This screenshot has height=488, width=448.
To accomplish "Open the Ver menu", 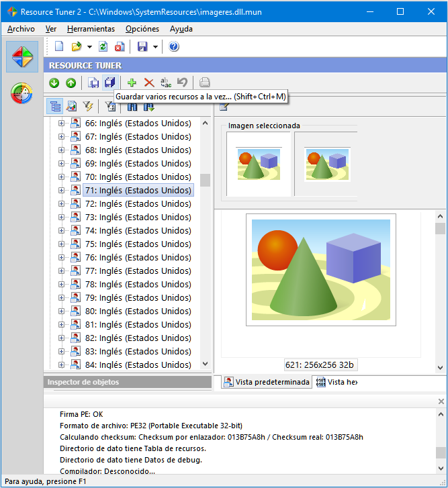I will coord(51,29).
